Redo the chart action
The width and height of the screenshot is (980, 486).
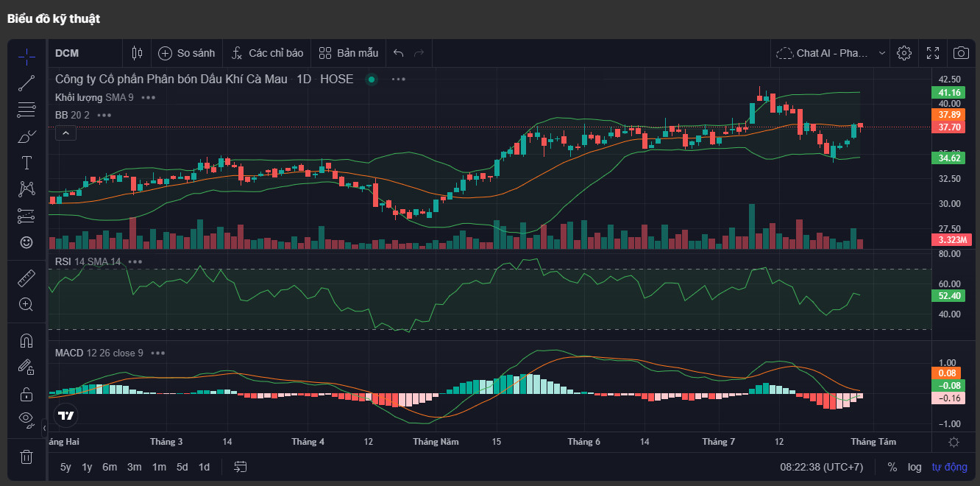coord(419,53)
